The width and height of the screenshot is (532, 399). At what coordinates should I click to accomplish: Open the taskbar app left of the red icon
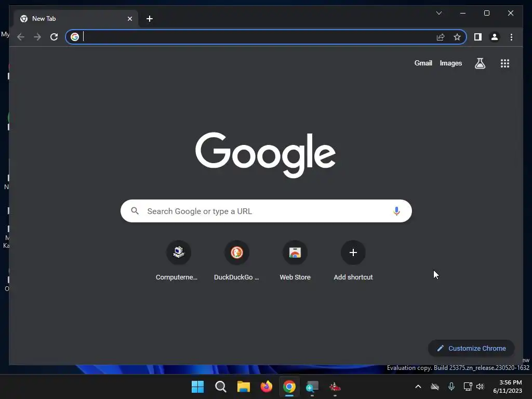tap(312, 387)
